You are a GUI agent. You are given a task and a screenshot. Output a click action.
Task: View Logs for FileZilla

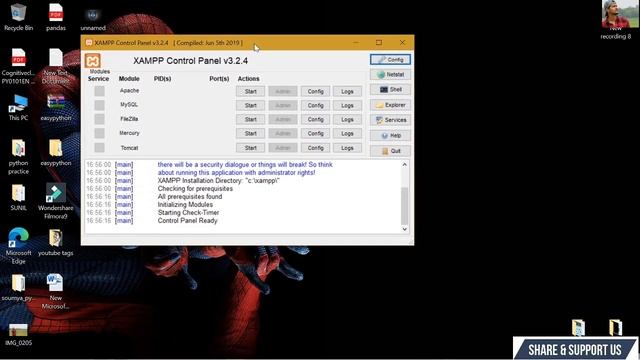pos(347,120)
